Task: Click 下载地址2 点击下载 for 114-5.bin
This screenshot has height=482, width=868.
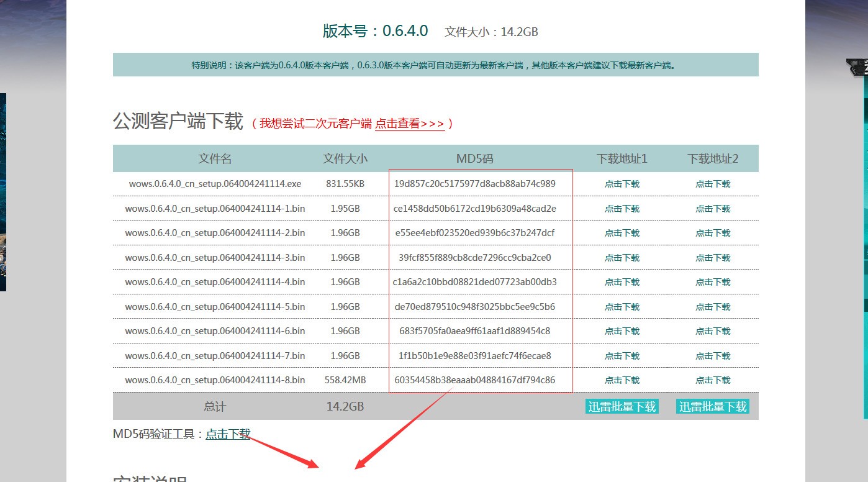Action: [713, 307]
